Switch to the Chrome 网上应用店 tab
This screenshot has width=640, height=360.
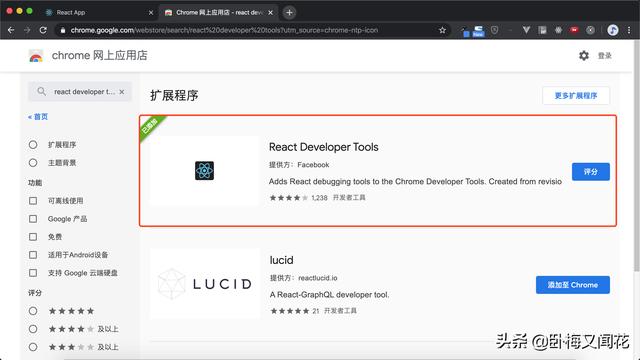219,13
